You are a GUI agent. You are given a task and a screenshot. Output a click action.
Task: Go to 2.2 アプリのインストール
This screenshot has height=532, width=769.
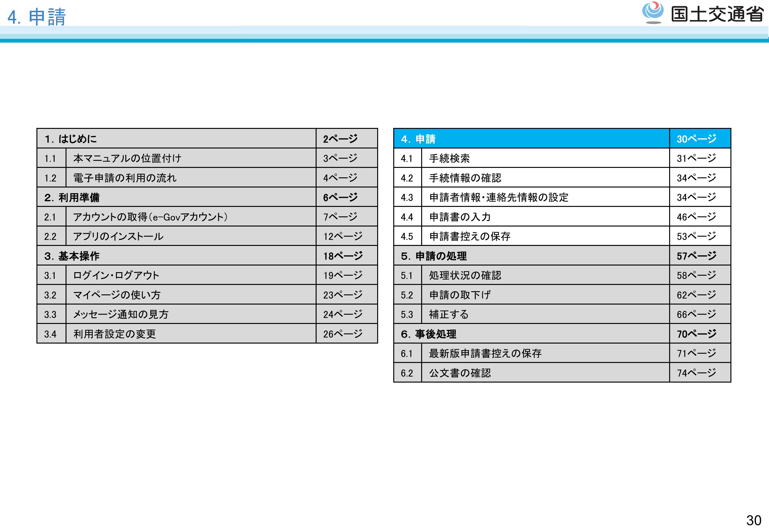pyautogui.click(x=118, y=236)
